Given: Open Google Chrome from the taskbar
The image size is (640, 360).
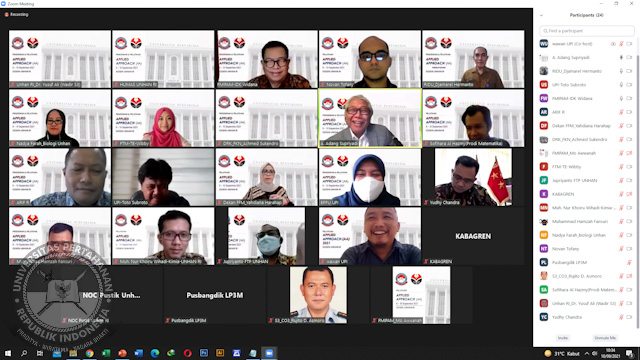Looking at the screenshot, I should pyautogui.click(x=89, y=353).
